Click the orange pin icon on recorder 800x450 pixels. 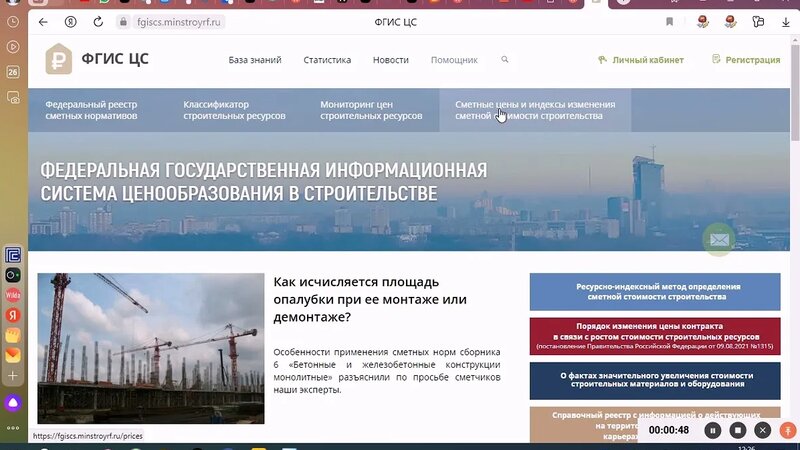coord(788,431)
